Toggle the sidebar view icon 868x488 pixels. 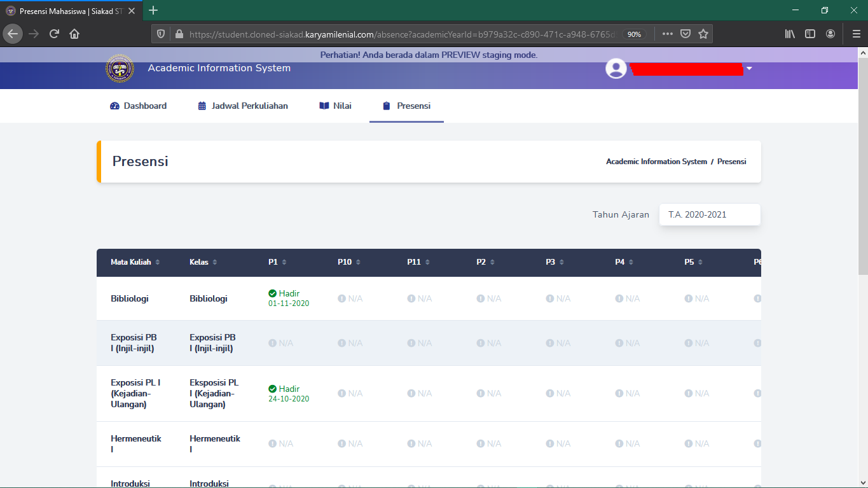810,34
